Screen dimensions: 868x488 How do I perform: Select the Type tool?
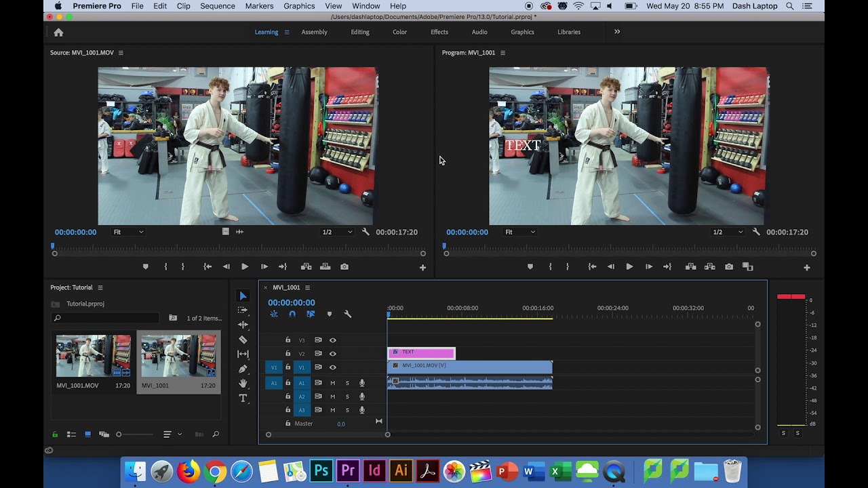click(243, 399)
